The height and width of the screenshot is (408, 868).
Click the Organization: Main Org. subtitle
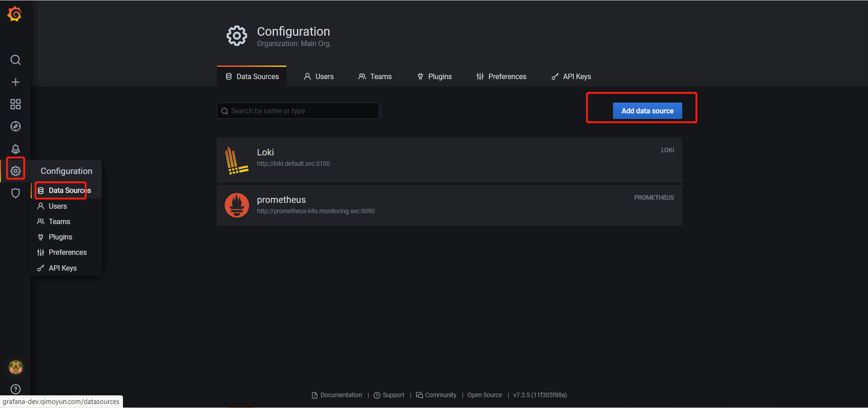coord(294,44)
